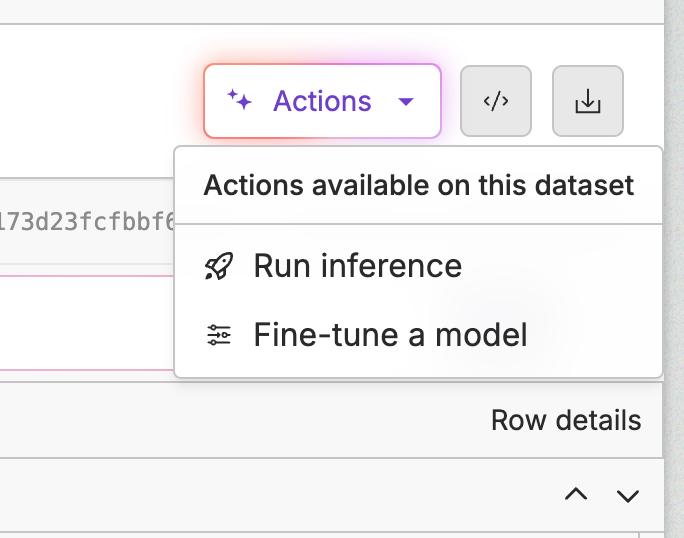Click the gray bar left of Row details
Image resolution: width=684 pixels, height=538 pixels.
pyautogui.click(x=240, y=420)
